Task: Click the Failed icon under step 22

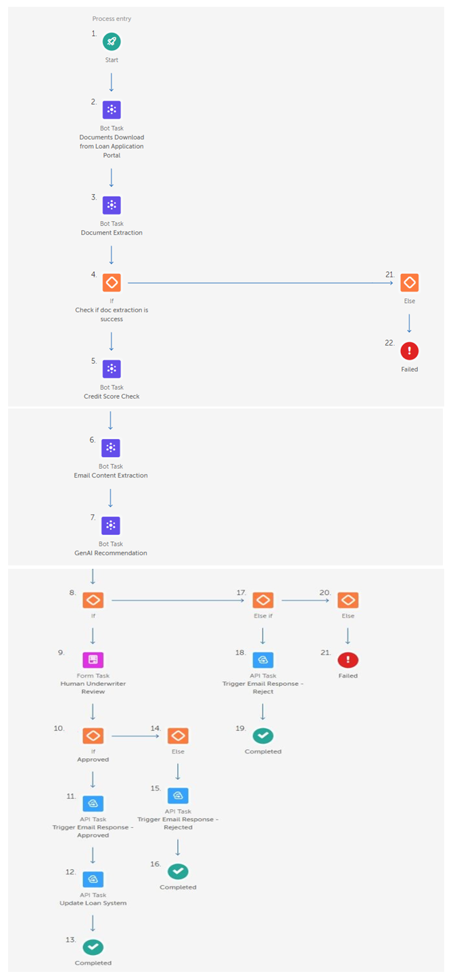Action: pos(409,351)
